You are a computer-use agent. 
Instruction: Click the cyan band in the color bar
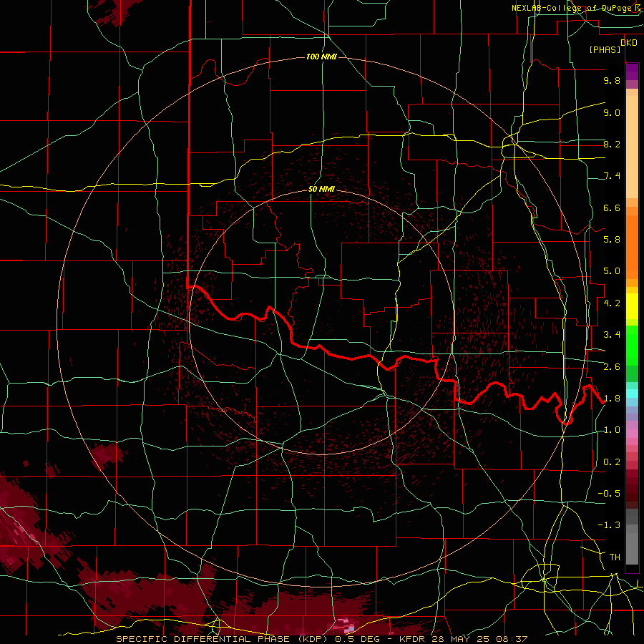632,394
